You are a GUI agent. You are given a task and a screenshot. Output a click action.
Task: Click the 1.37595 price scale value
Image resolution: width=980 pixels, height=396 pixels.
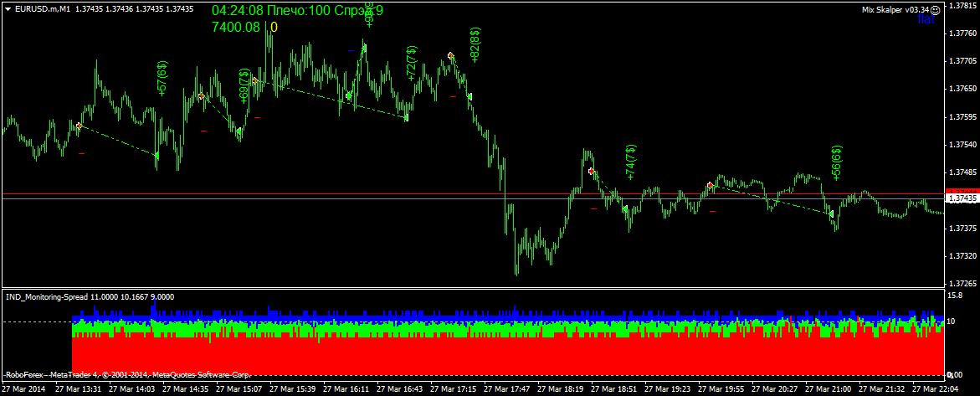tap(962, 117)
